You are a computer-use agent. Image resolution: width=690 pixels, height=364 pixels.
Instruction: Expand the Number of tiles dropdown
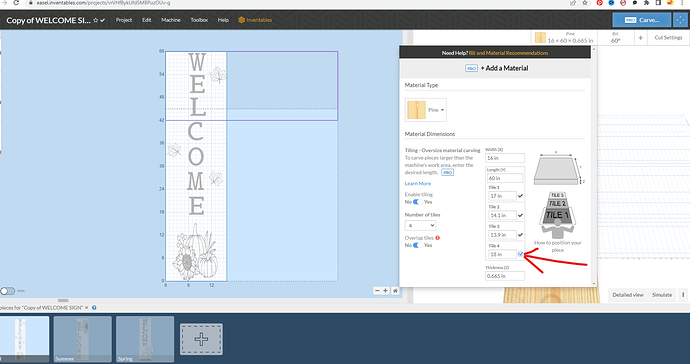pyautogui.click(x=420, y=226)
